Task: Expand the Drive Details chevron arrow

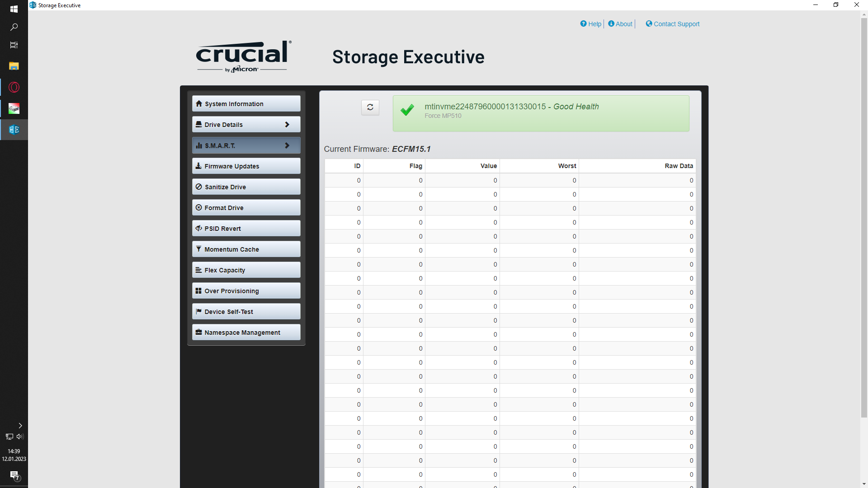Action: pos(287,124)
